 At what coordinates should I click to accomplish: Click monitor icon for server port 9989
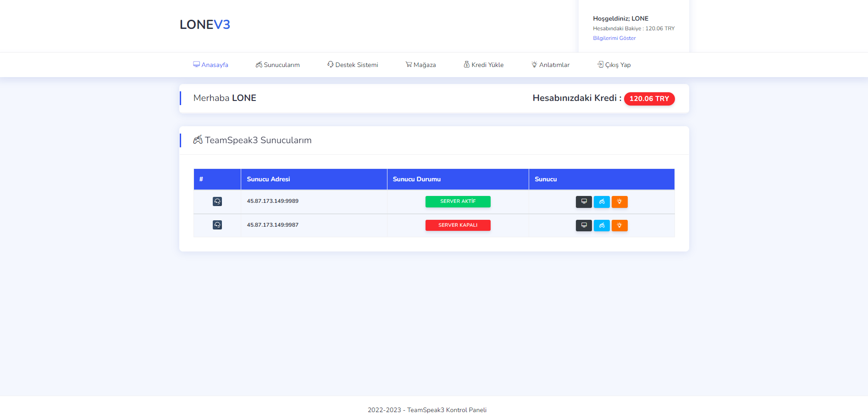pyautogui.click(x=584, y=202)
